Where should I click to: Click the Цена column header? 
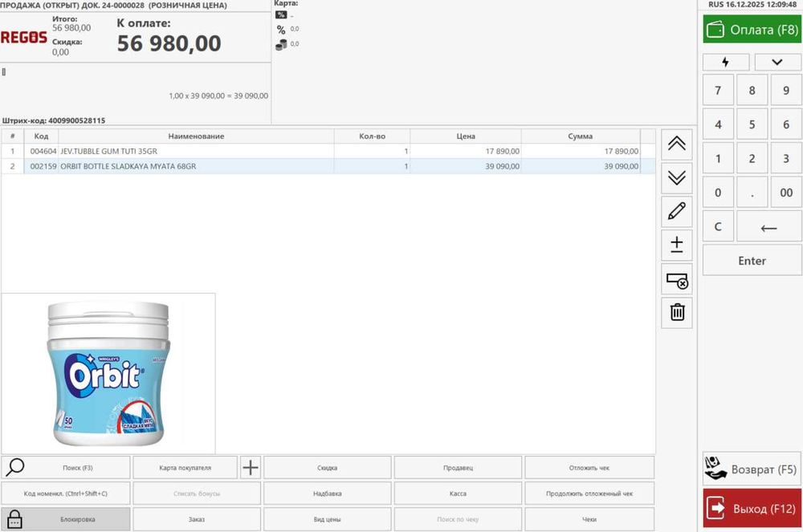tap(466, 136)
